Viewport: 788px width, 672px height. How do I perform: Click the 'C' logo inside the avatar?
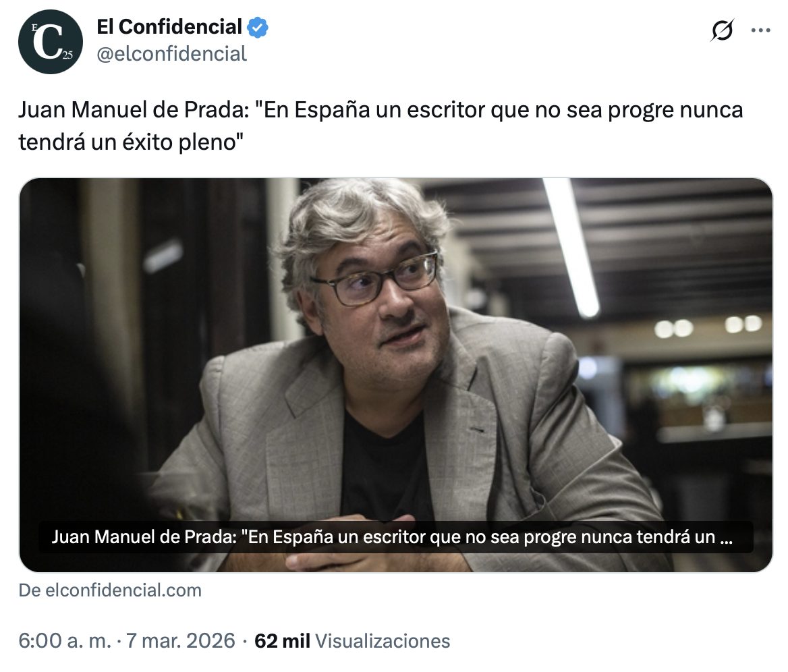[x=49, y=43]
